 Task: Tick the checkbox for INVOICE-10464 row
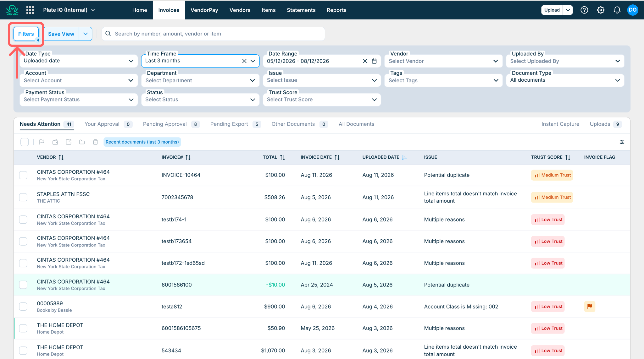pyautogui.click(x=23, y=175)
